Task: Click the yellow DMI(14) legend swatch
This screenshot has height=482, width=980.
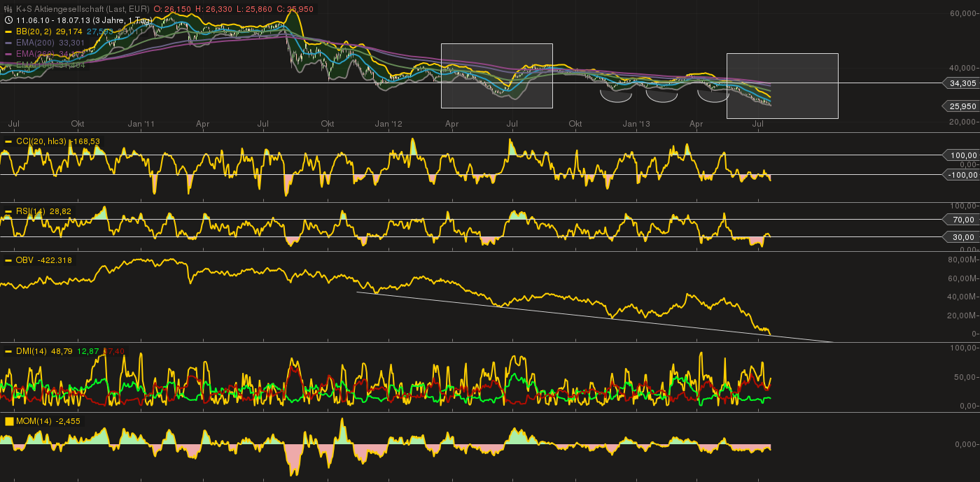Action: pyautogui.click(x=8, y=351)
